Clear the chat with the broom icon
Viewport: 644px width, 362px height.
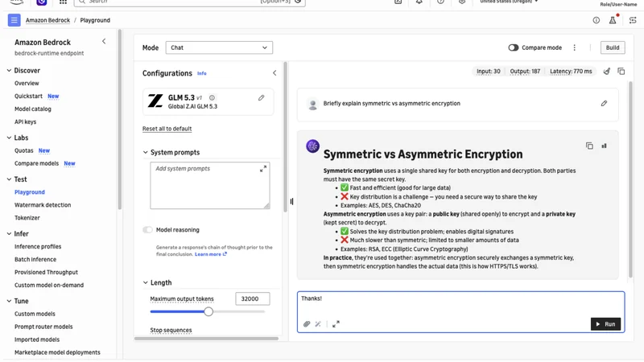pyautogui.click(x=607, y=72)
